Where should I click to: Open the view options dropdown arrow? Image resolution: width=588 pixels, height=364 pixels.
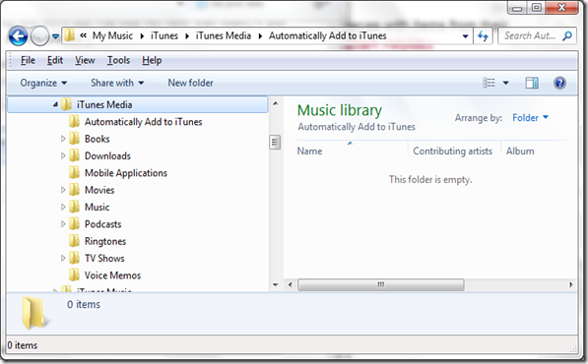pyautogui.click(x=506, y=83)
